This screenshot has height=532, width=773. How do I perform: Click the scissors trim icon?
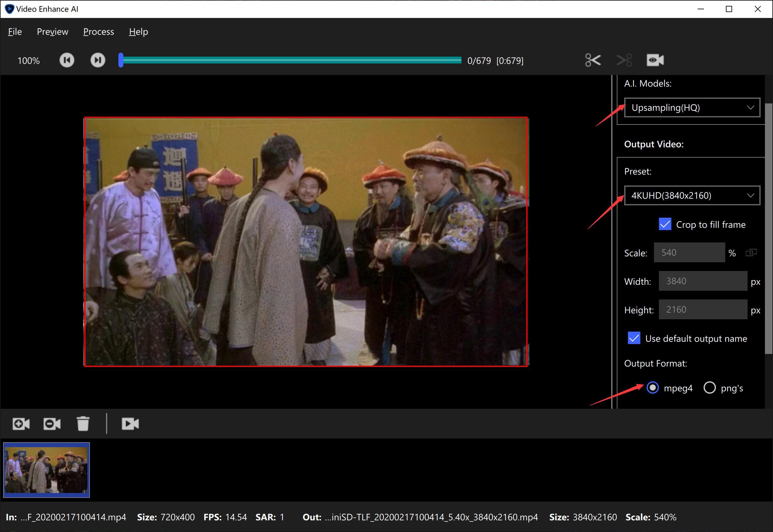[593, 60]
